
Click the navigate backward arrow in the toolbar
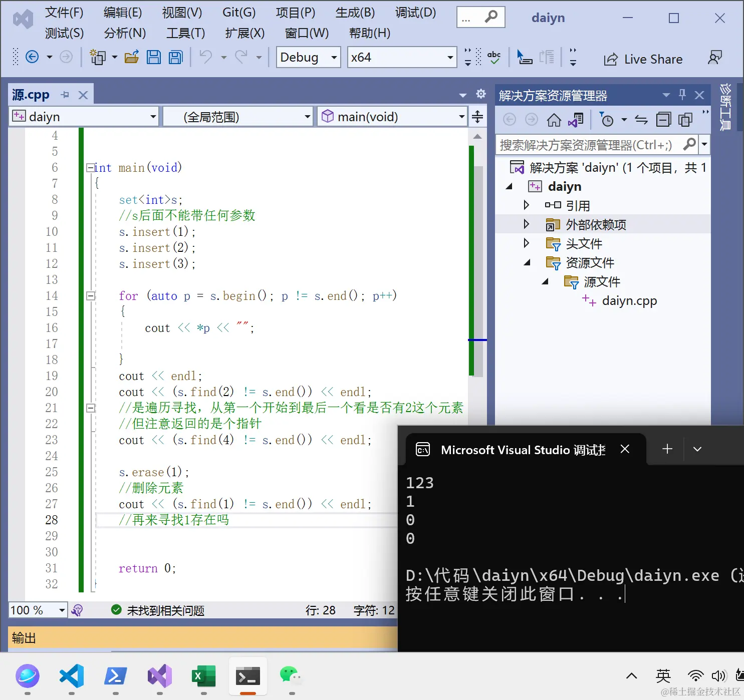[x=32, y=57]
